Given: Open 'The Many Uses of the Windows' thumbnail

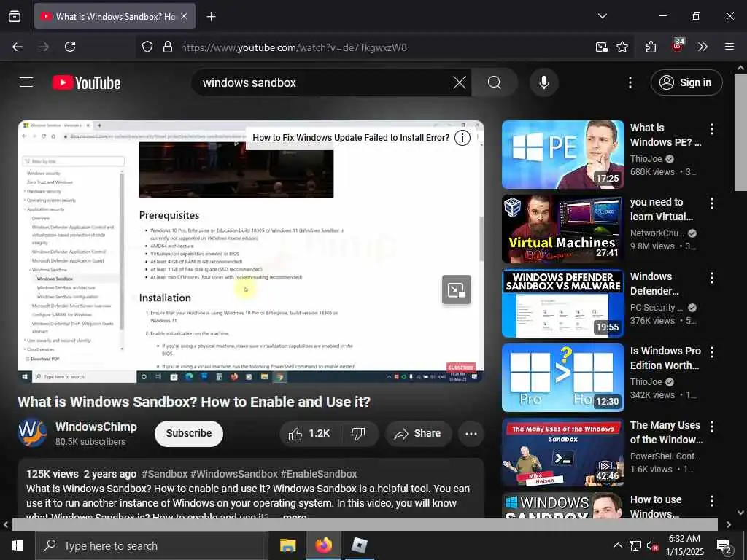Looking at the screenshot, I should pyautogui.click(x=562, y=452).
